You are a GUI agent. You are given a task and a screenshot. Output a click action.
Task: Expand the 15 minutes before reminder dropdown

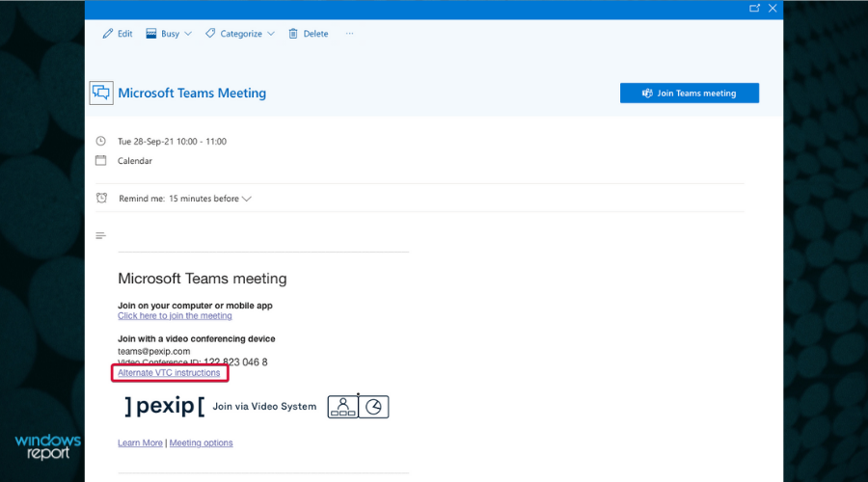click(210, 199)
